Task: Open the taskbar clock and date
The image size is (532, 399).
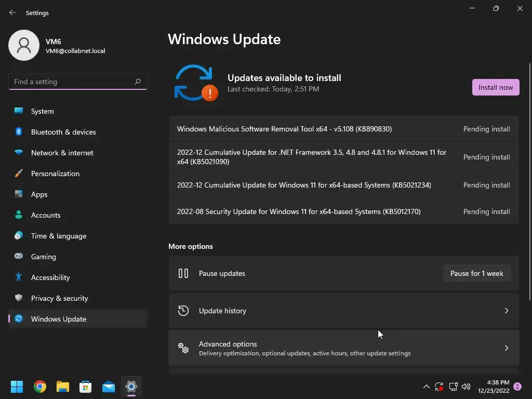Action: tap(494, 387)
